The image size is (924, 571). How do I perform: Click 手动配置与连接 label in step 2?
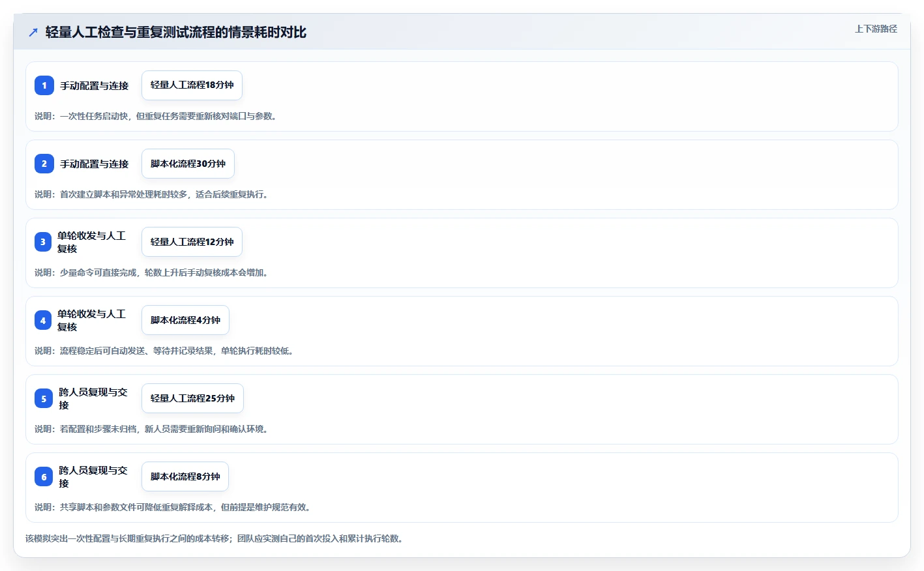(x=95, y=164)
